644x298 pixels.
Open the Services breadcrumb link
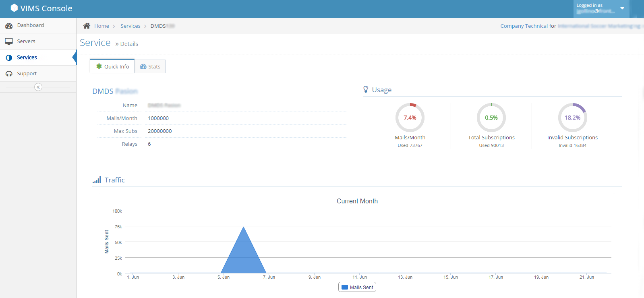(130, 26)
